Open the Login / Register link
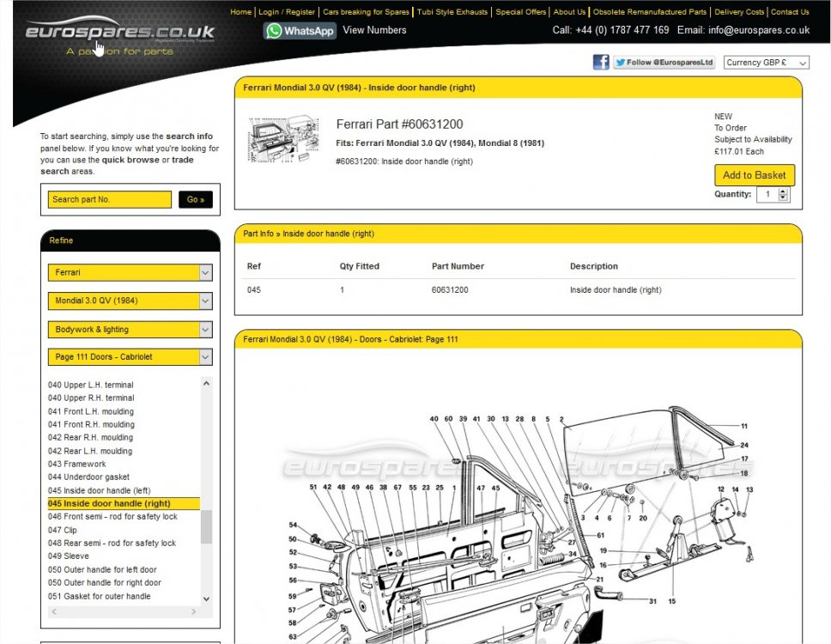This screenshot has height=644, width=831. (287, 12)
